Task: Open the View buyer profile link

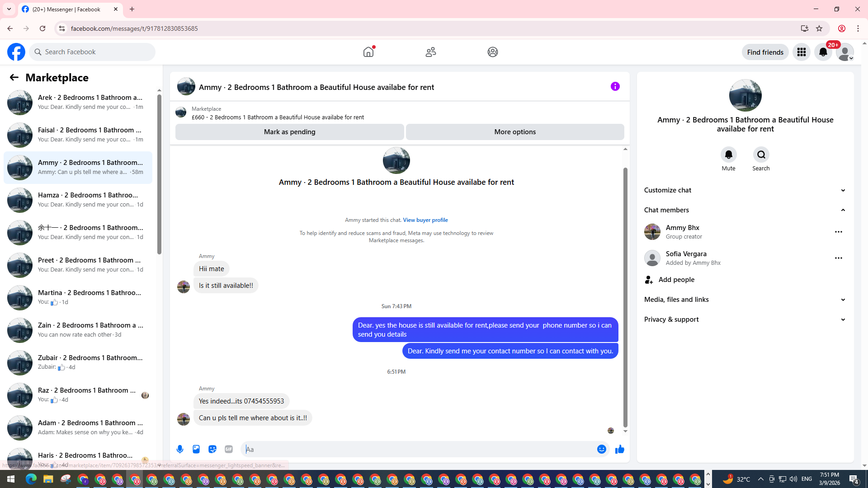Action: click(x=425, y=220)
